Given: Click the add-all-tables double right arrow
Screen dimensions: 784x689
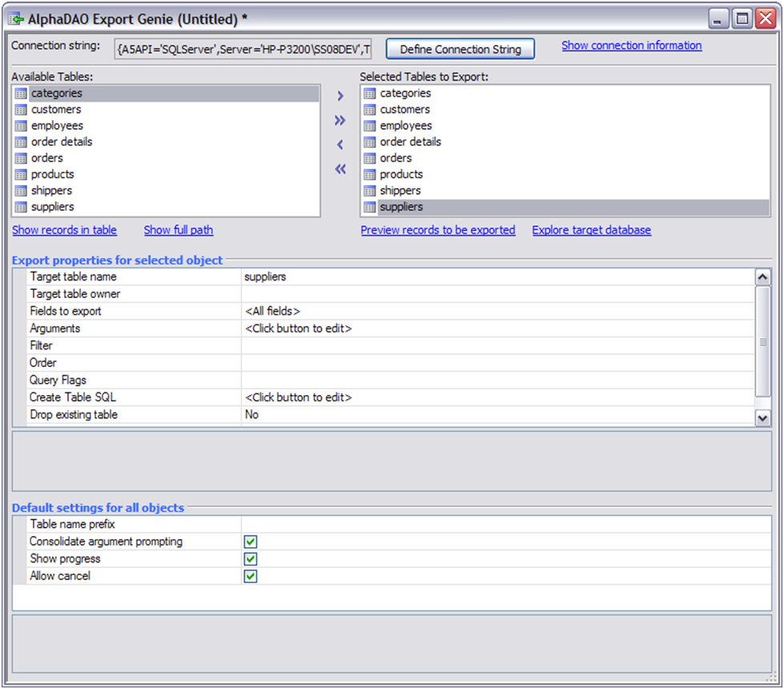Looking at the screenshot, I should (340, 120).
